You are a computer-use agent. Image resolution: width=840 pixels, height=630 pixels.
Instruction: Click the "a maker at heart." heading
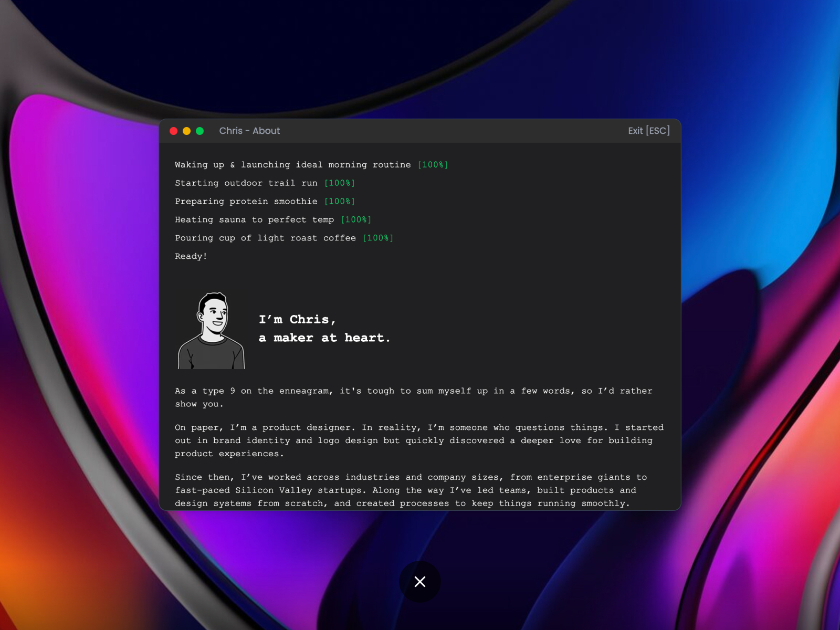(x=324, y=338)
